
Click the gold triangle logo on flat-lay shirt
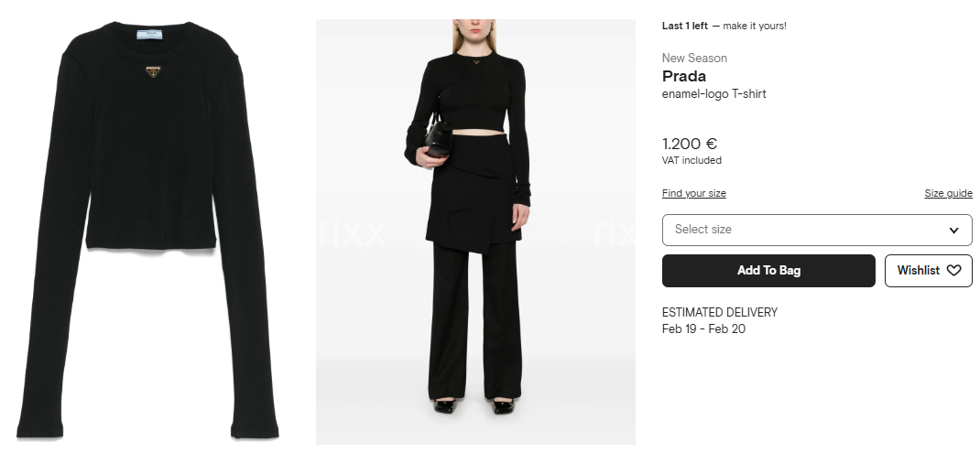pyautogui.click(x=153, y=71)
